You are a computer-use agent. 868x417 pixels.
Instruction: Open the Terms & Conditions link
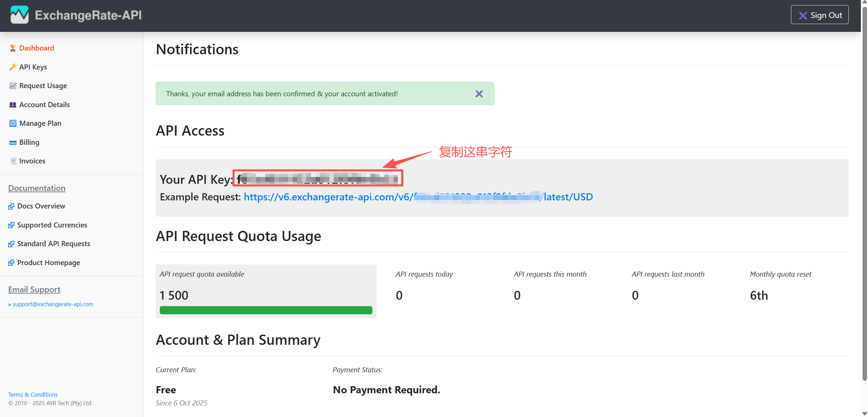tap(33, 395)
